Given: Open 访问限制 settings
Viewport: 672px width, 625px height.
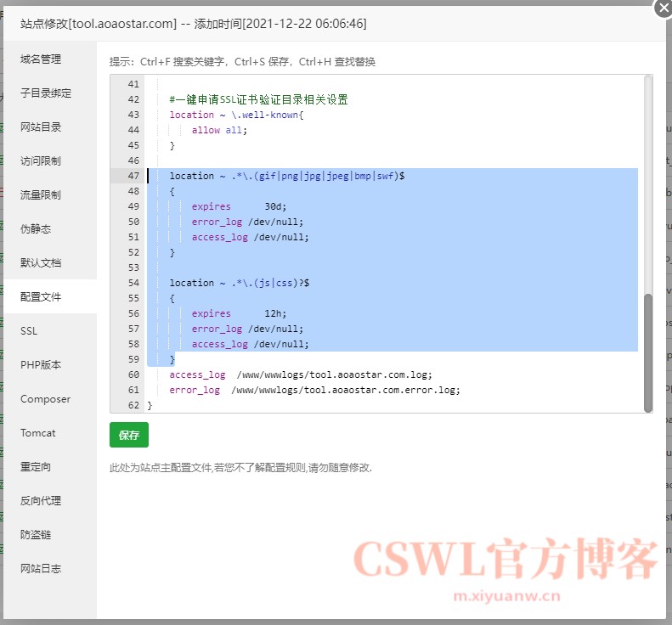Looking at the screenshot, I should (41, 161).
